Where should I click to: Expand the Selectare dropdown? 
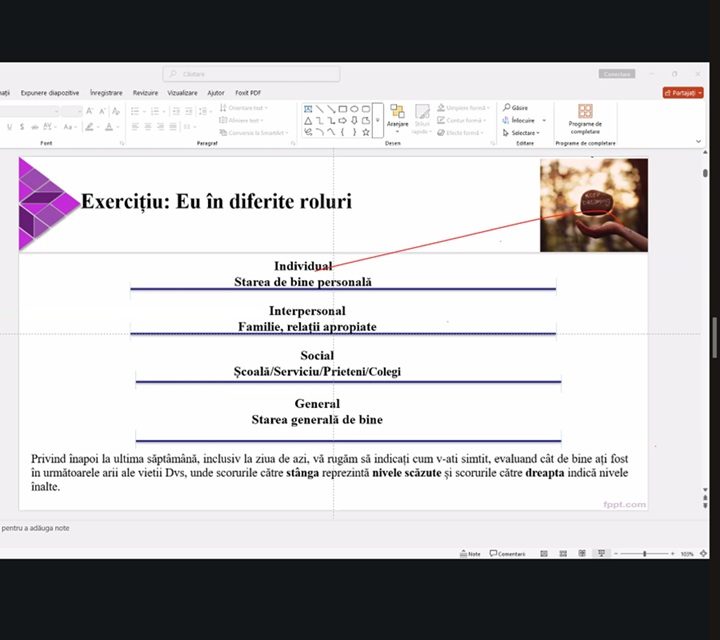523,132
